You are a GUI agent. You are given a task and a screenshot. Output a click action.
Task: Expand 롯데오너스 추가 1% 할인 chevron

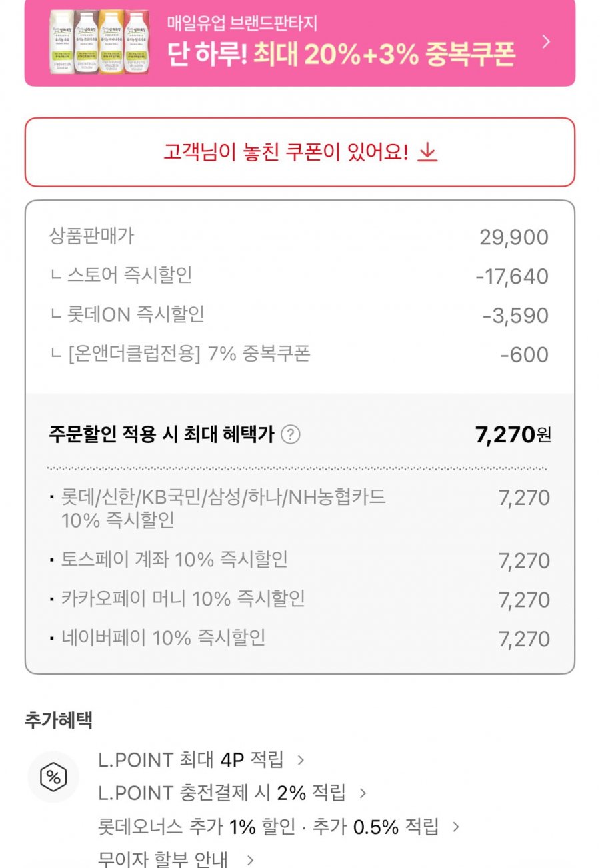pos(456,827)
